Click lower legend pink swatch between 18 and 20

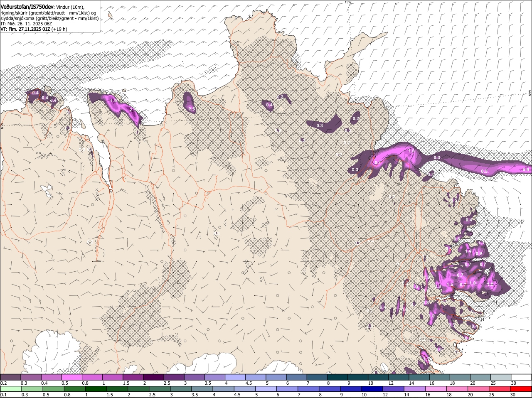pos(457,389)
